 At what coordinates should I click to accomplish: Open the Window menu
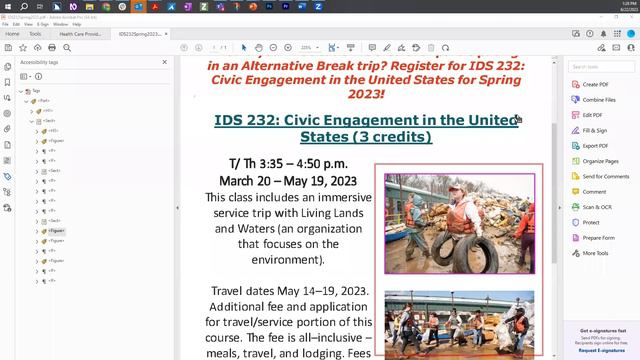point(60,24)
